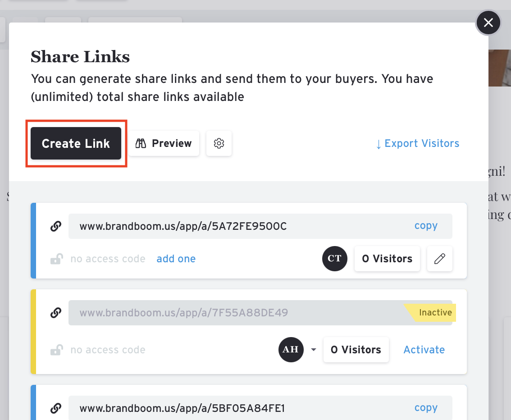Image resolution: width=511 pixels, height=420 pixels.
Task: Copy the 5A72FE9500C share link
Action: 425,225
